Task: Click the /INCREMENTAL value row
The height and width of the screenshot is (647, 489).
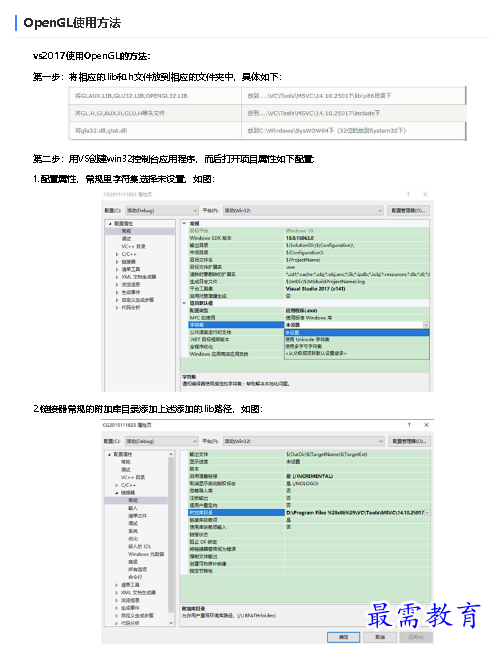Action: 309,476
